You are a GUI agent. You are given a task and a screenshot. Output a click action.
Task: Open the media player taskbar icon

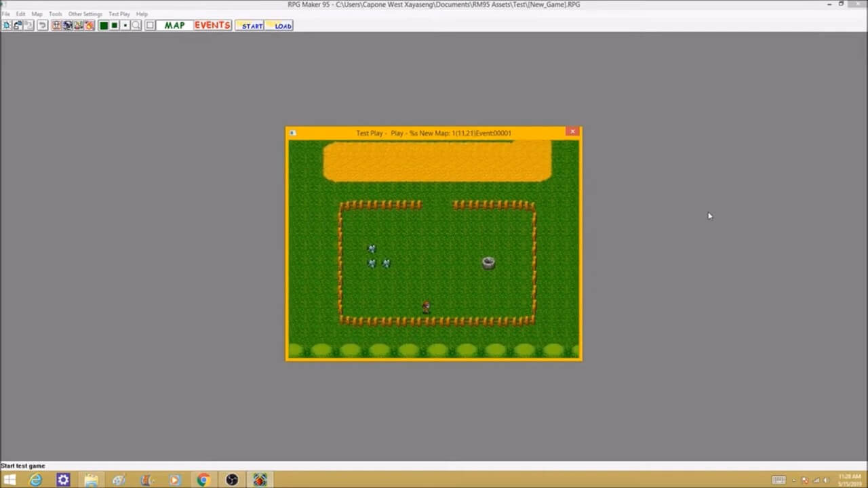click(175, 480)
